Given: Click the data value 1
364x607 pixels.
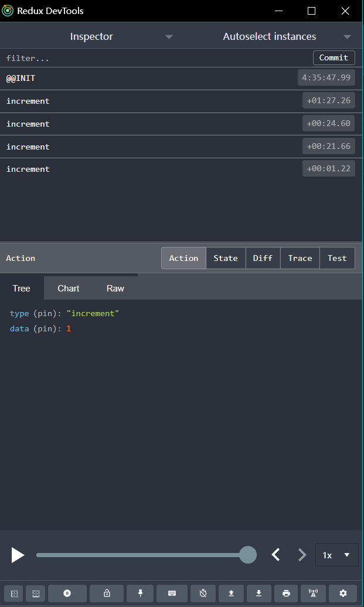Looking at the screenshot, I should click(69, 329).
